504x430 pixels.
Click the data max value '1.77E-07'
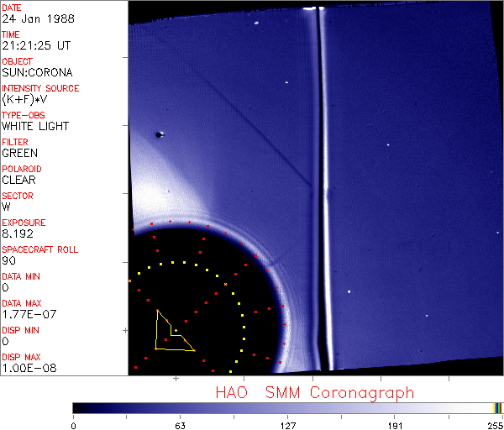point(29,314)
